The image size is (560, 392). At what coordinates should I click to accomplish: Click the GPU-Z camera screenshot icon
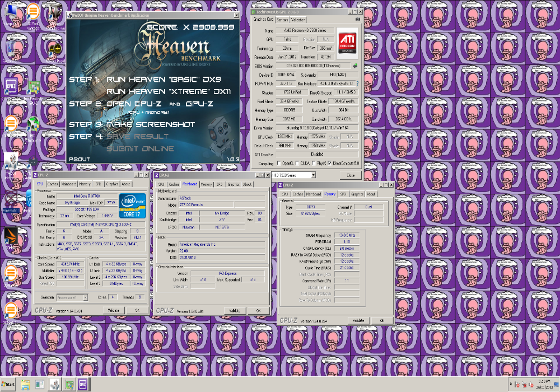click(357, 19)
